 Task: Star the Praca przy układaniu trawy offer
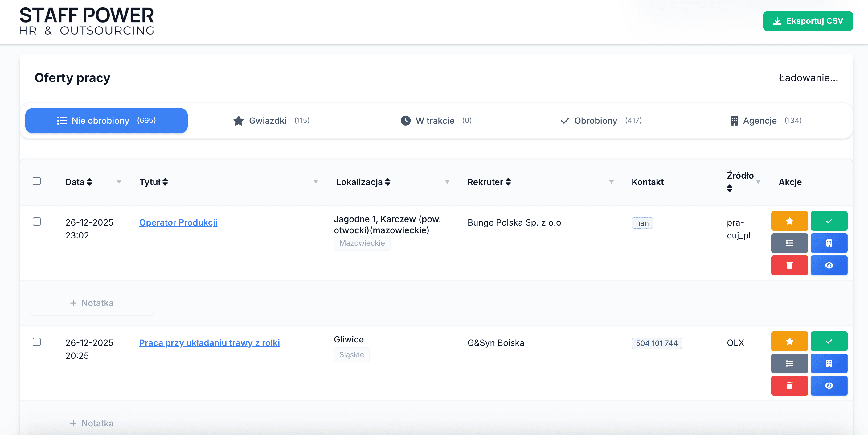789,341
